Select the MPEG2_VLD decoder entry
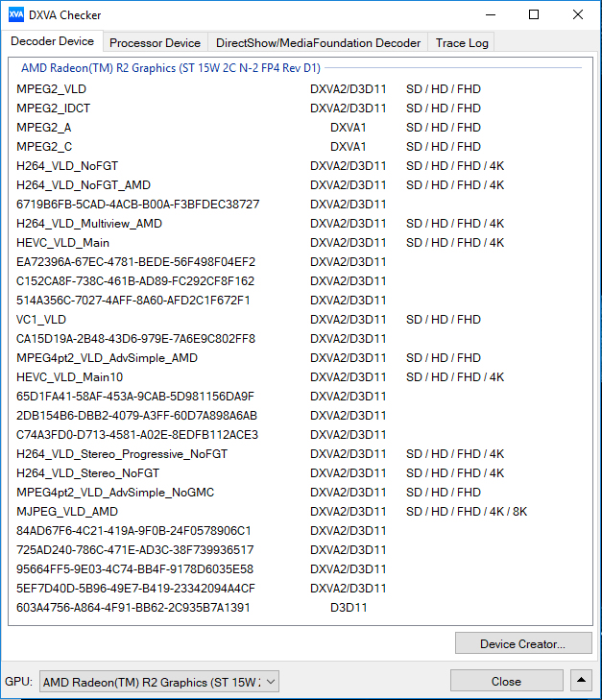602x700 pixels. point(51,89)
